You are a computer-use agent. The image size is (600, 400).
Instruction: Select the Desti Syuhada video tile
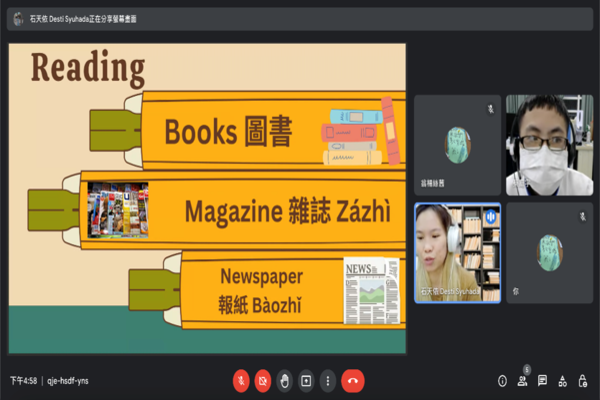coord(457,252)
